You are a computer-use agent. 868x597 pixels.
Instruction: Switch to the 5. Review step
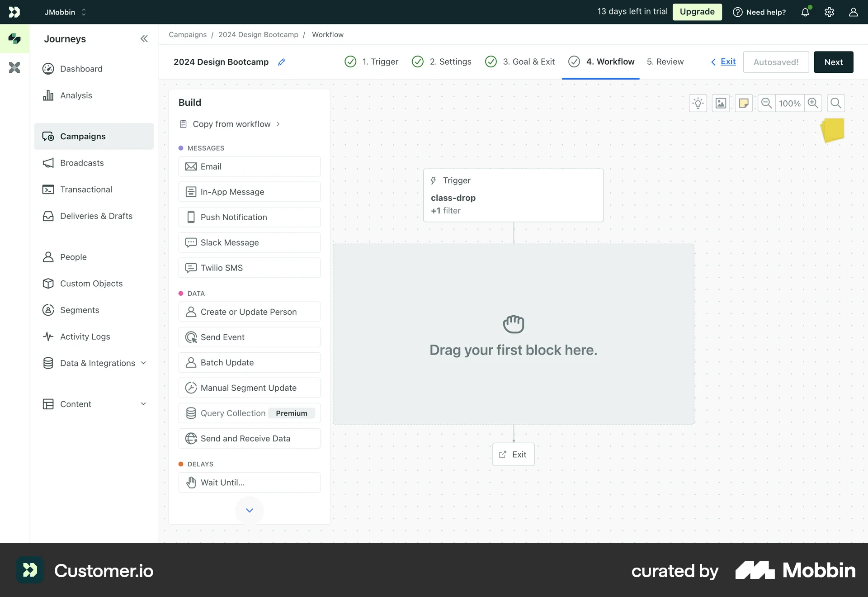point(665,62)
